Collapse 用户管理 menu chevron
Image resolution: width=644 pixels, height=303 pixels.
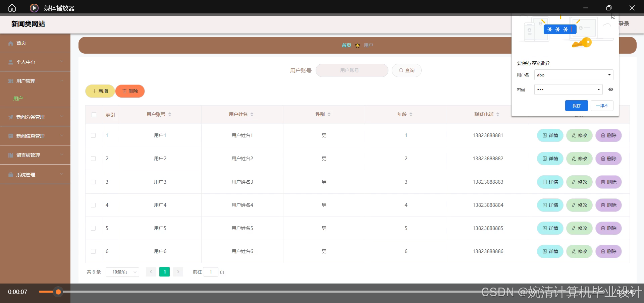pos(62,81)
